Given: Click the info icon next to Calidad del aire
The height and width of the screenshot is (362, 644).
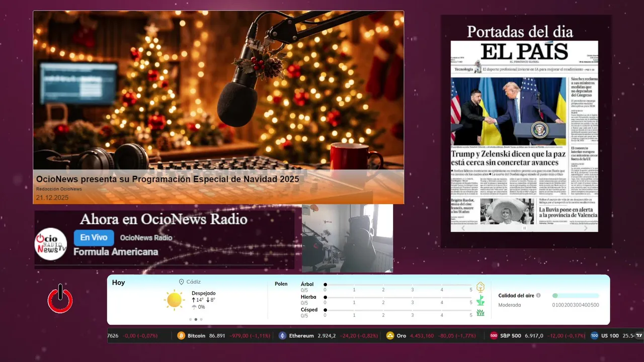Looking at the screenshot, I should click(x=538, y=296).
